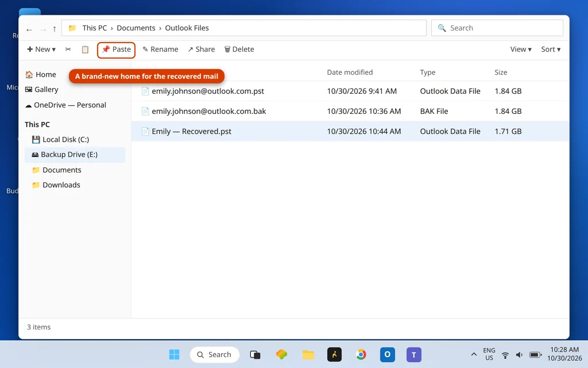Open Task View on the taskbar
The image size is (588, 368).
point(255,354)
